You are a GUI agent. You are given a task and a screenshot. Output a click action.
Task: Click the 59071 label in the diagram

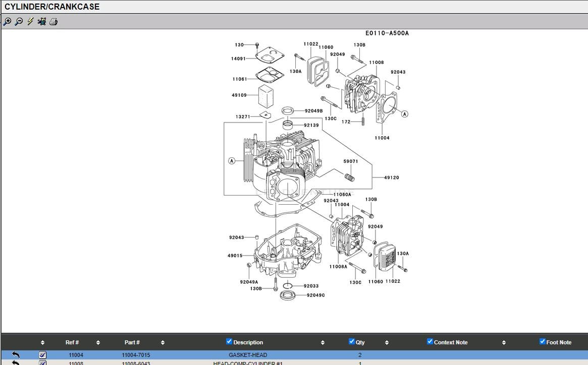[x=351, y=161]
